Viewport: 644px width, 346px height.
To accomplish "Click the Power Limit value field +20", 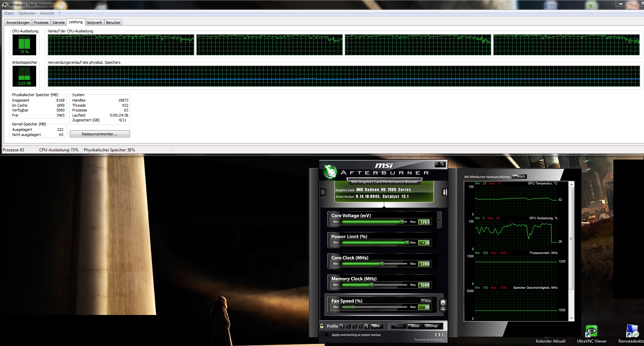I will click(424, 243).
